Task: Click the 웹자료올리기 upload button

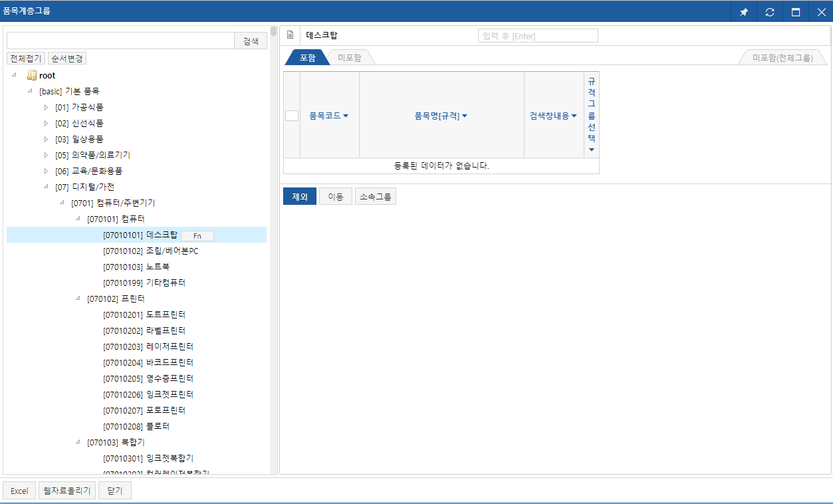Action: point(67,491)
